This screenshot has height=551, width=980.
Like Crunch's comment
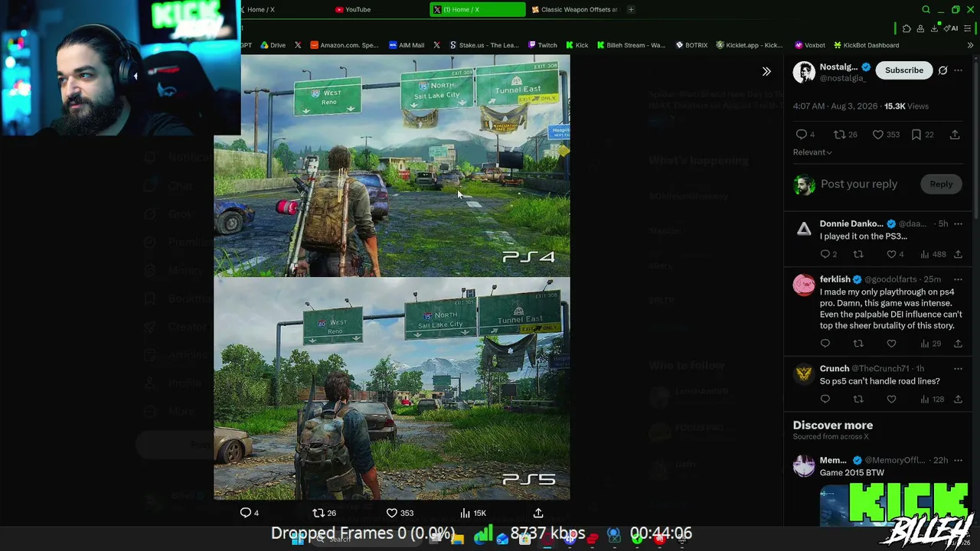click(x=891, y=399)
